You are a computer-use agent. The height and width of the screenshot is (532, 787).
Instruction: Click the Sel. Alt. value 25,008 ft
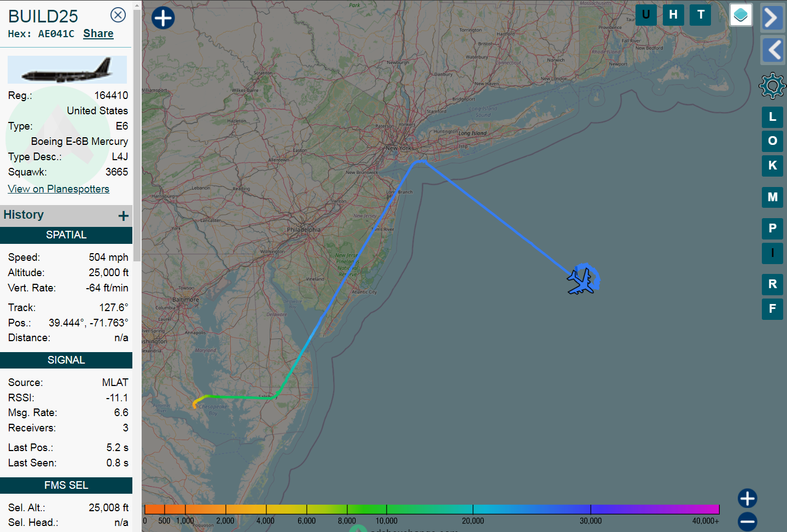[x=108, y=508]
